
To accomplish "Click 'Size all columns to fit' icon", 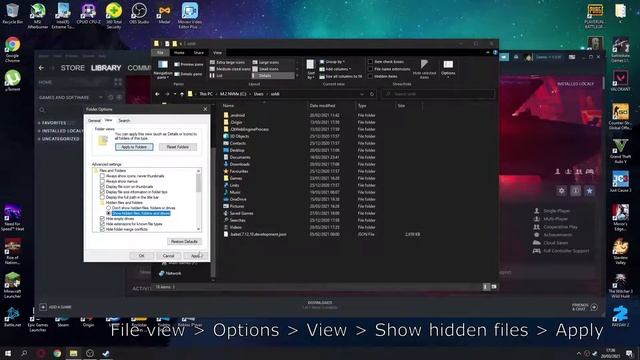I will pyautogui.click(x=322, y=76).
